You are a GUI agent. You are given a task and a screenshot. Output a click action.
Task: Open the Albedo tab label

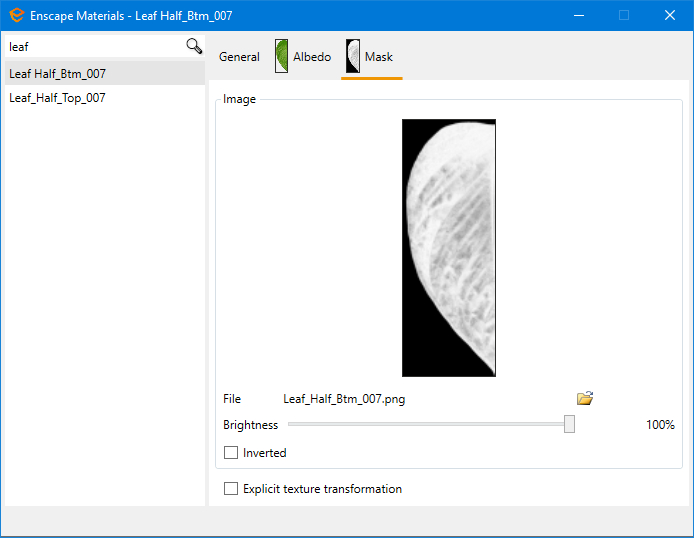(x=312, y=57)
